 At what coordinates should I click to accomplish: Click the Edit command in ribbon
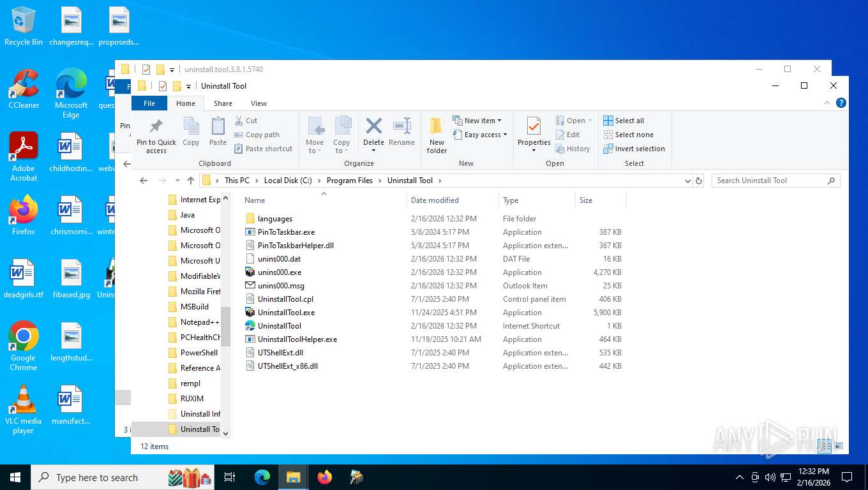[567, 135]
